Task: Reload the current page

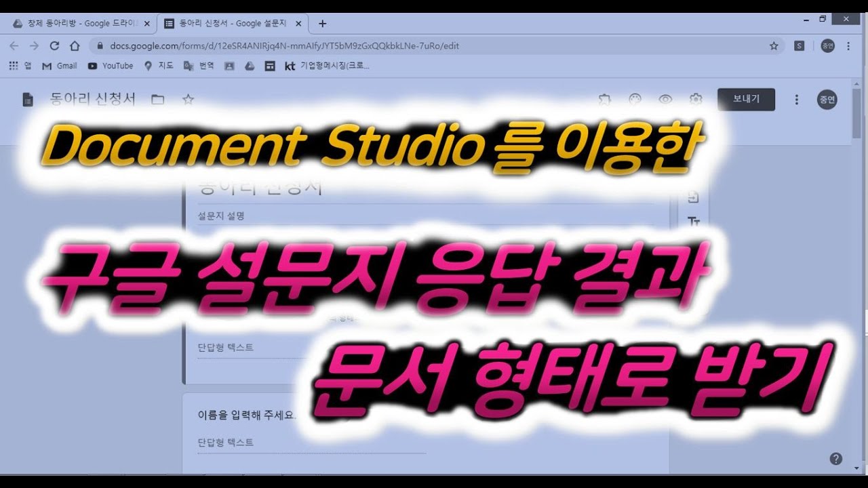Action: click(x=55, y=46)
